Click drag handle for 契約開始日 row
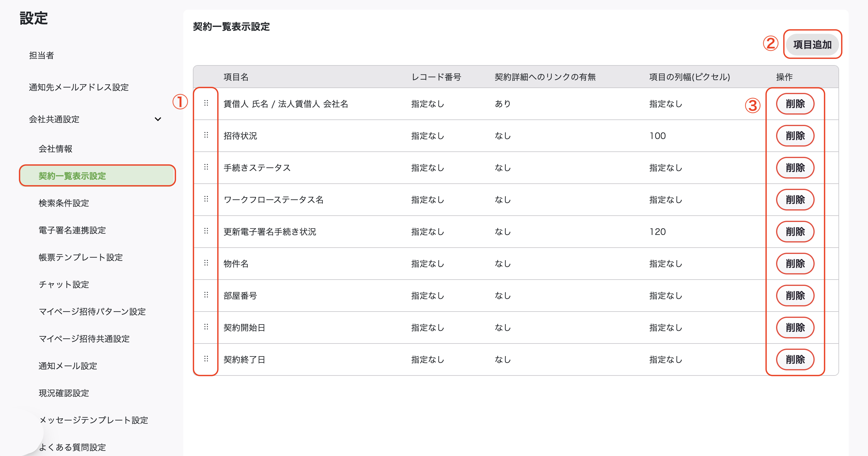The image size is (868, 456). pyautogui.click(x=206, y=327)
